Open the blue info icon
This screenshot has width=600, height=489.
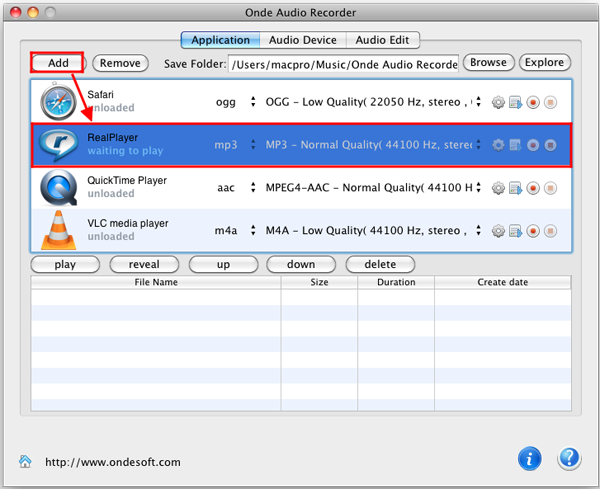click(x=530, y=458)
